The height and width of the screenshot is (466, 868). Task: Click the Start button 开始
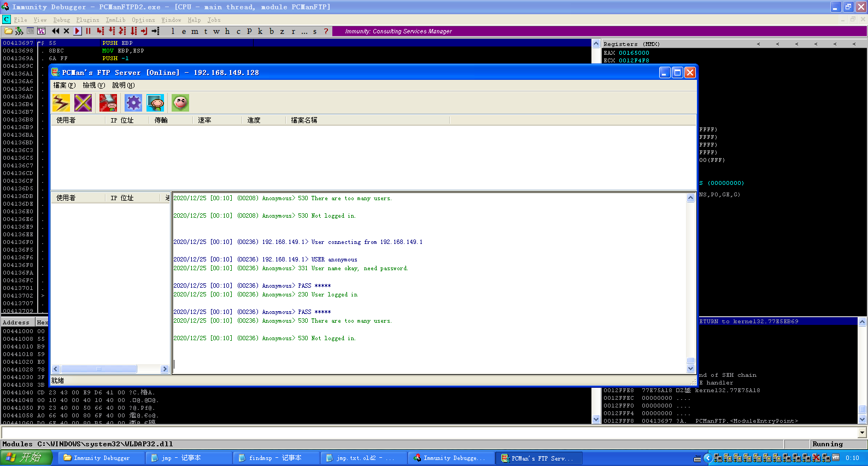[x=26, y=458]
